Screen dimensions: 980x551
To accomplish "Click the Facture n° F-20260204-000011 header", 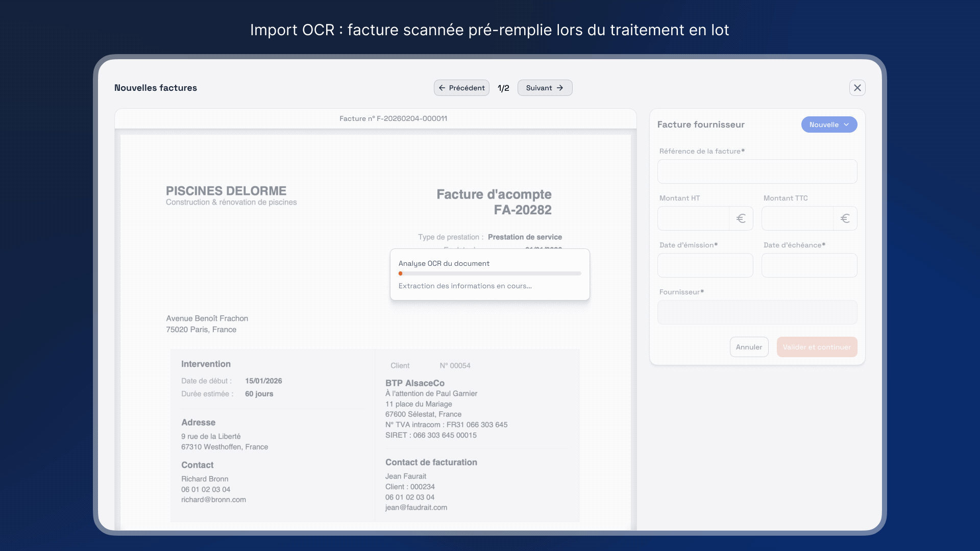I will click(393, 118).
